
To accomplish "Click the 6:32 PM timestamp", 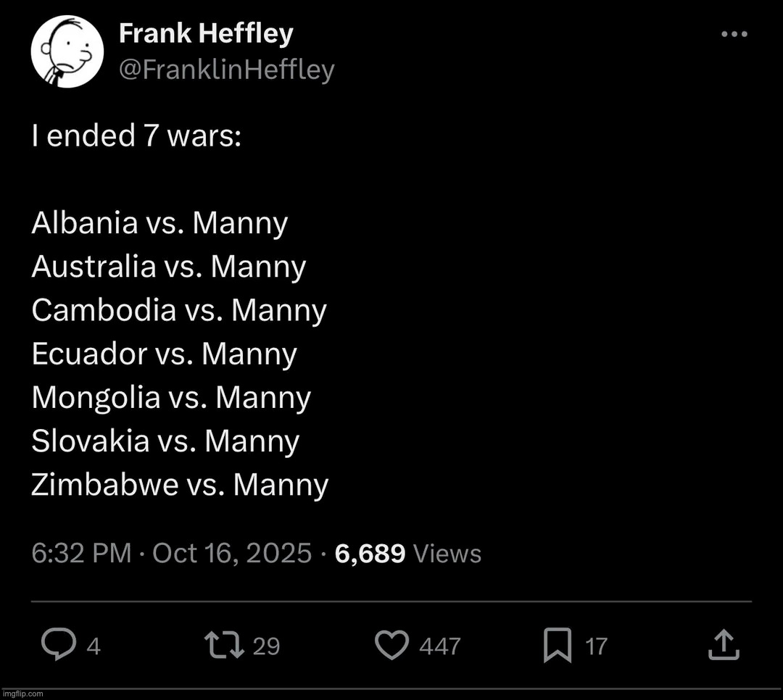I will point(80,554).
